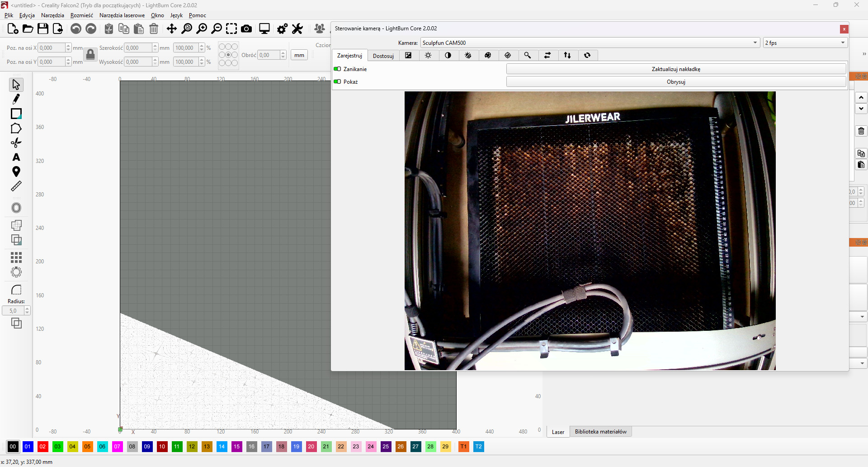Viewport: 868px width, 467px height.
Task: Select the top-right anchor point radio
Action: (235, 47)
